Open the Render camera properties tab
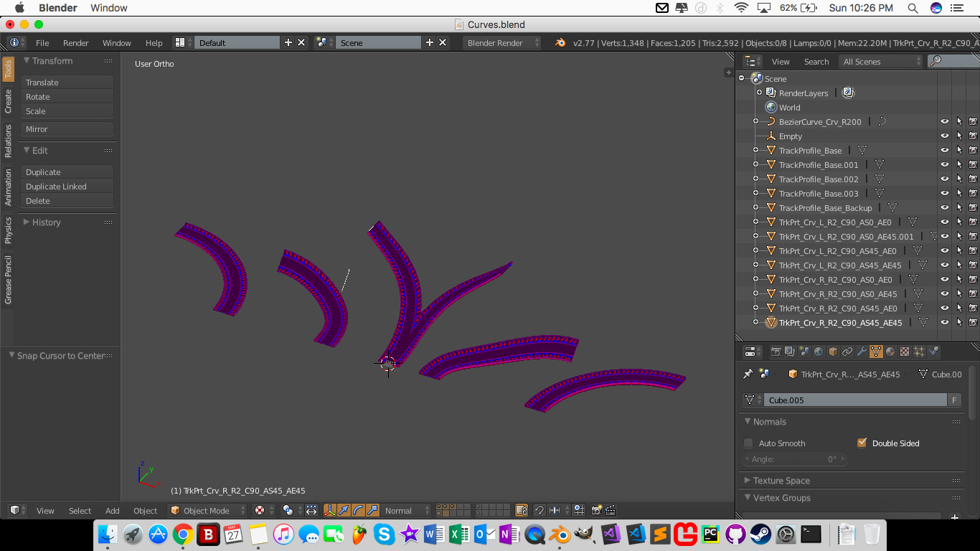 tap(776, 352)
